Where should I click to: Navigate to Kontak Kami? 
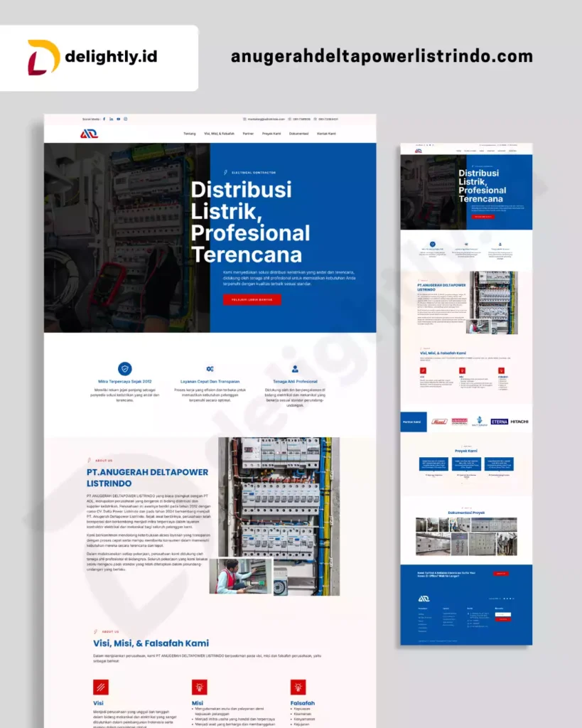click(327, 134)
